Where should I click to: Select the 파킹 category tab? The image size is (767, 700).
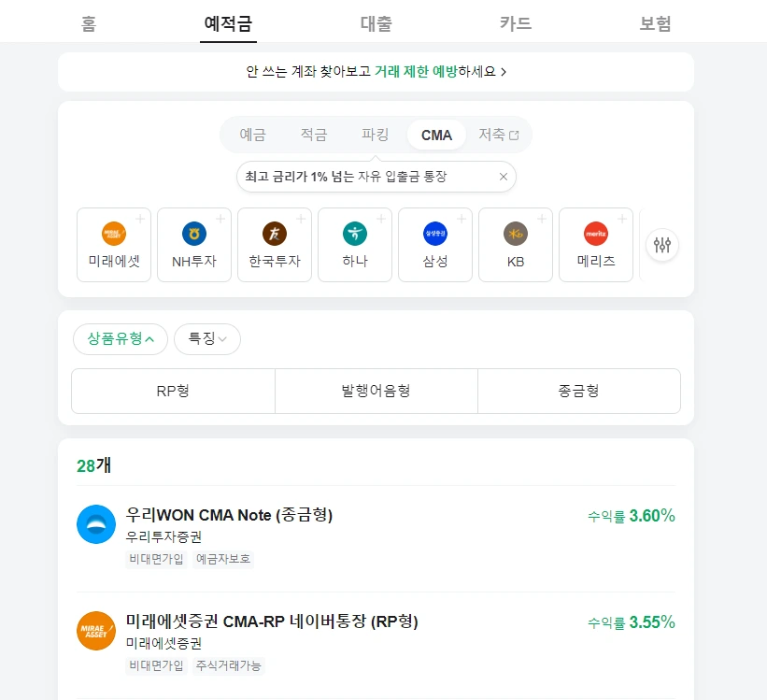[x=375, y=135]
